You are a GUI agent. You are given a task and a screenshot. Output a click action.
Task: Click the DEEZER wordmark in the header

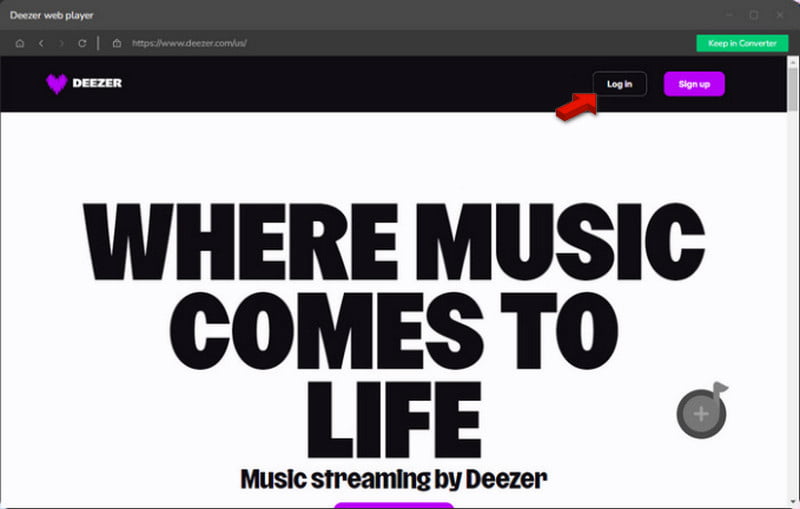pos(97,83)
